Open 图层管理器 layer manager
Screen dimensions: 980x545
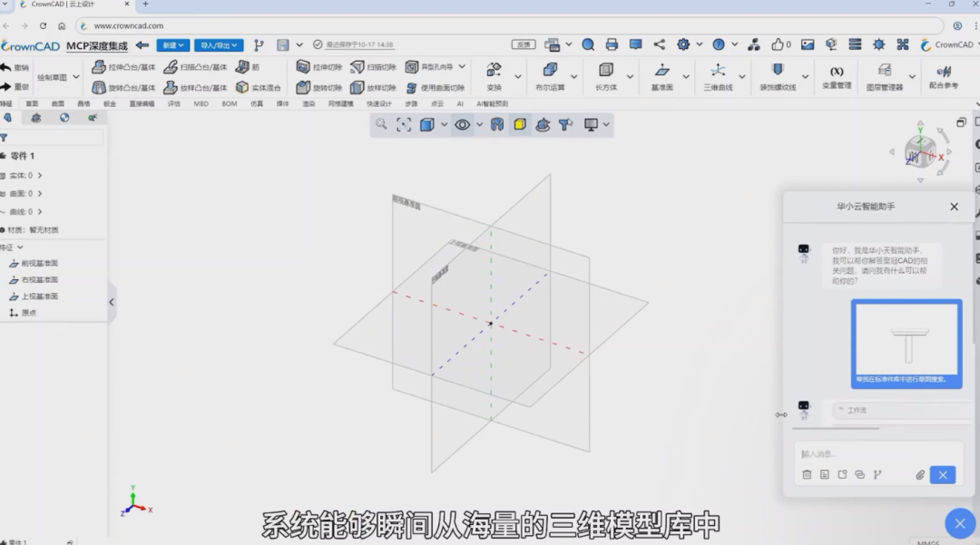click(x=885, y=77)
